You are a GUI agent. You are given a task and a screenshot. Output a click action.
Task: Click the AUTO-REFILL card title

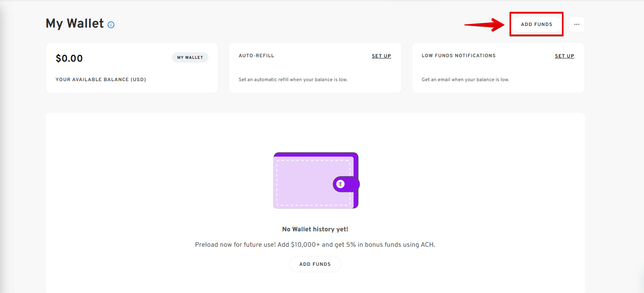(x=256, y=56)
